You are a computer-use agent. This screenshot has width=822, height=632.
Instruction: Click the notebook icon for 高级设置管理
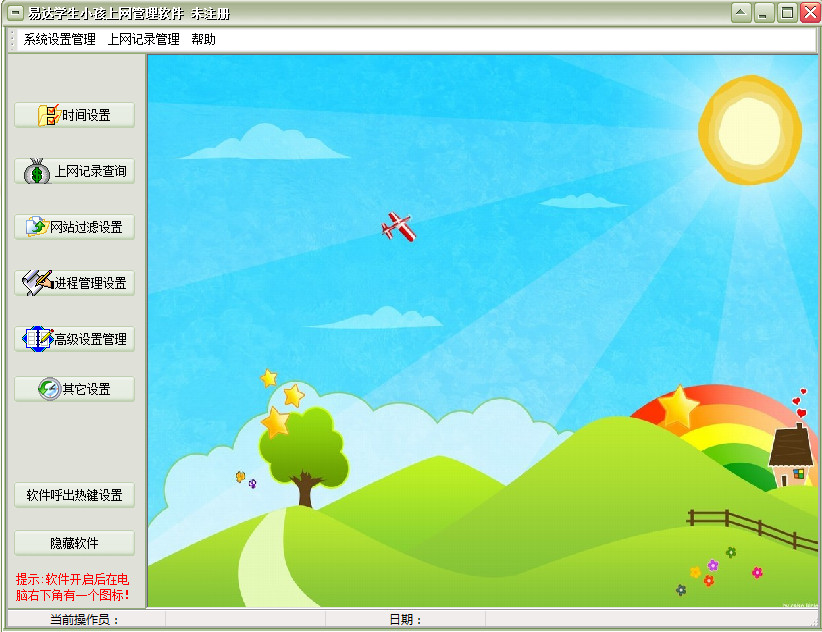point(38,339)
